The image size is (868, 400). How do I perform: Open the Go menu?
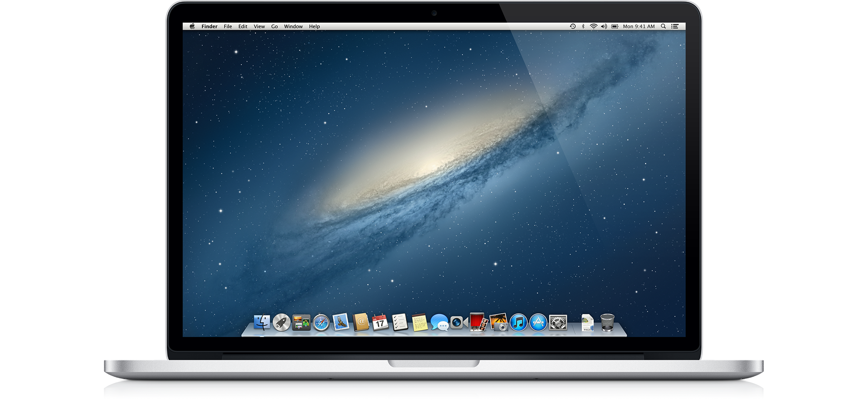pos(274,26)
